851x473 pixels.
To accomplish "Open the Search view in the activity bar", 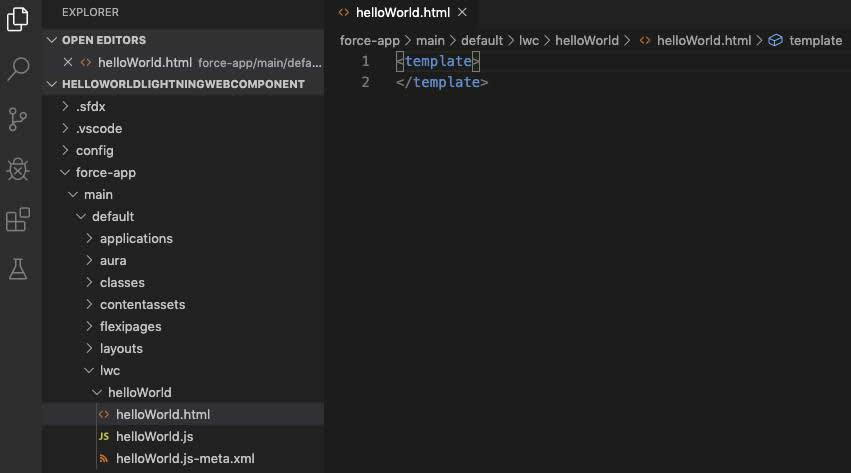I will (18, 69).
